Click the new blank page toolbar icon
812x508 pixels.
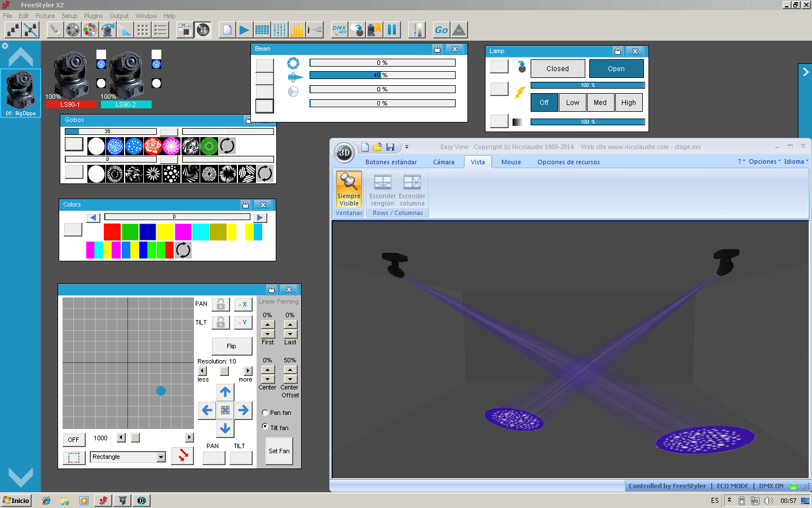click(x=227, y=30)
